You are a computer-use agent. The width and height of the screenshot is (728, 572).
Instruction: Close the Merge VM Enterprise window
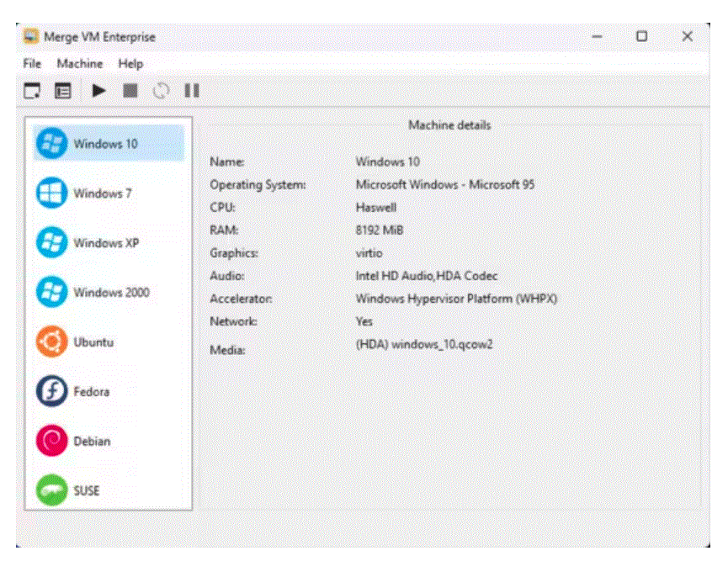tap(687, 36)
